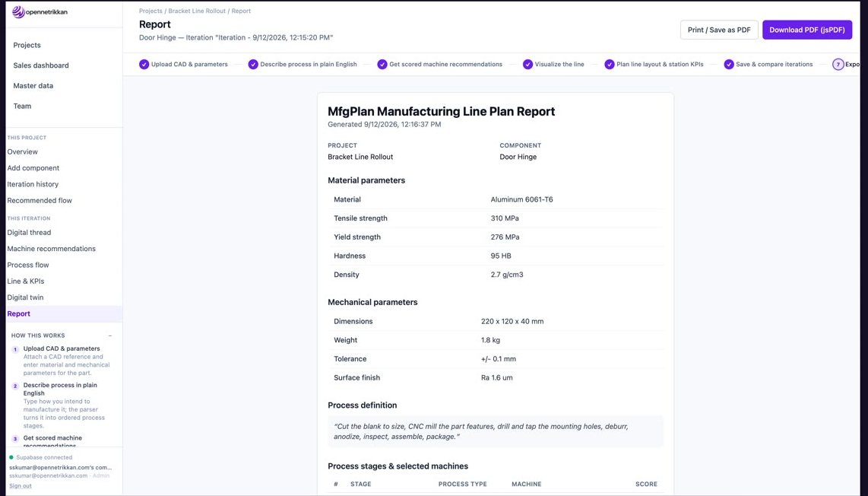Click the +/- 0.1 mm tolerance value
The width and height of the screenshot is (868, 496).
click(x=498, y=359)
